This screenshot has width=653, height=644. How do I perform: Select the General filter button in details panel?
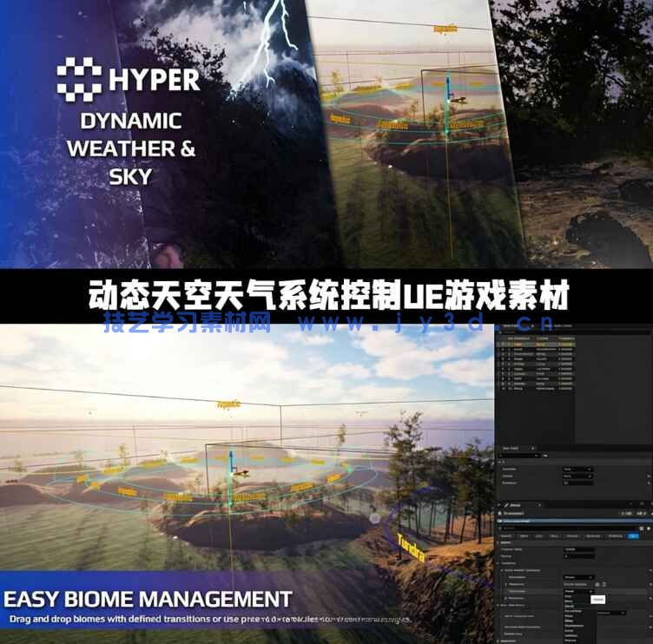pyautogui.click(x=506, y=536)
